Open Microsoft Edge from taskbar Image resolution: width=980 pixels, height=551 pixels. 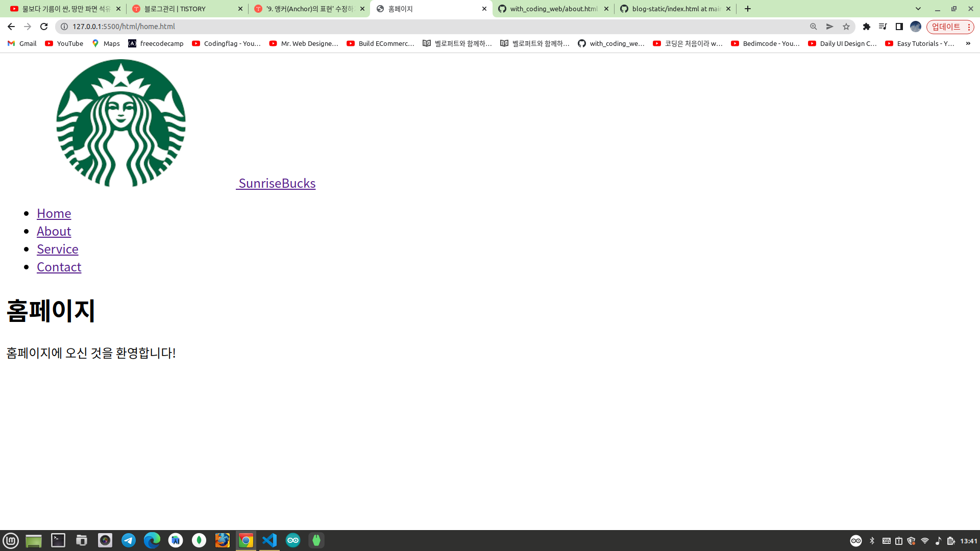pos(152,540)
